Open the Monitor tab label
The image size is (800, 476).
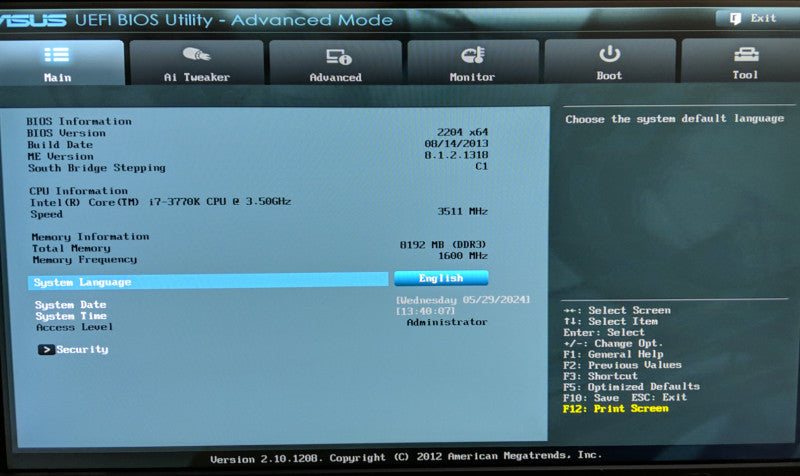[472, 77]
